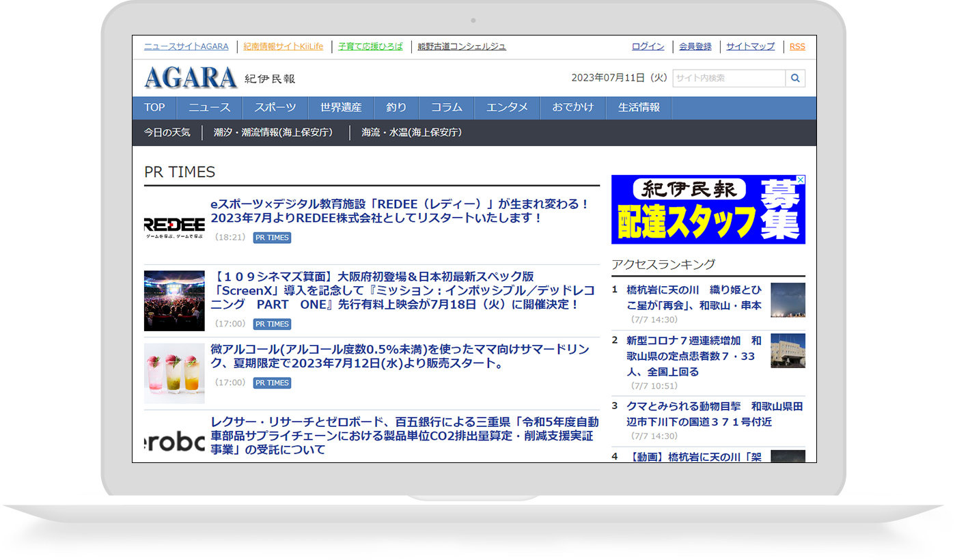Close the 紀伊民報 ad with its corner icon
This screenshot has height=560, width=955.
801,180
